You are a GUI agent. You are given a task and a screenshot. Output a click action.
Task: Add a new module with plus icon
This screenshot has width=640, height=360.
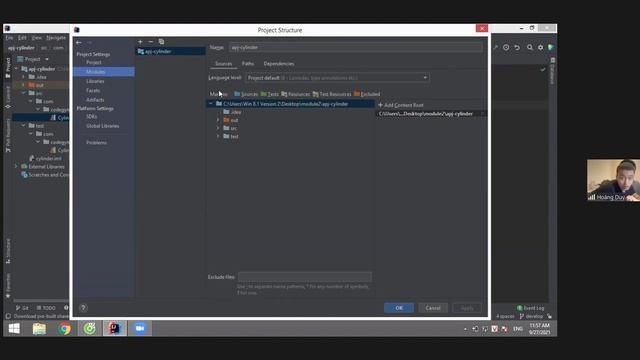140,42
